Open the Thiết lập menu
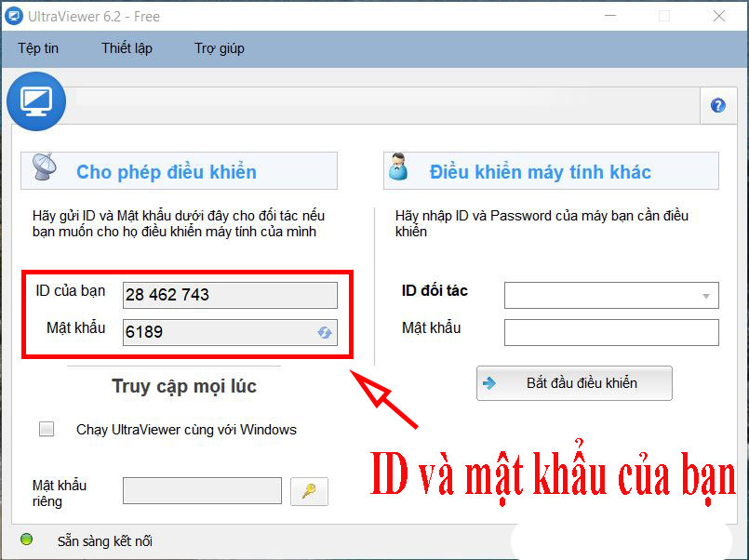 [127, 48]
